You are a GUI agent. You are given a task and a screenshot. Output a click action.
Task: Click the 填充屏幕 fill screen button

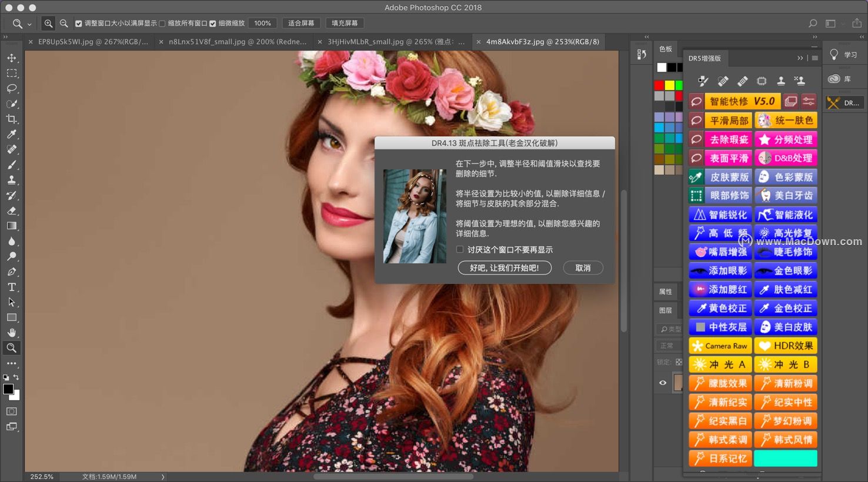point(345,24)
